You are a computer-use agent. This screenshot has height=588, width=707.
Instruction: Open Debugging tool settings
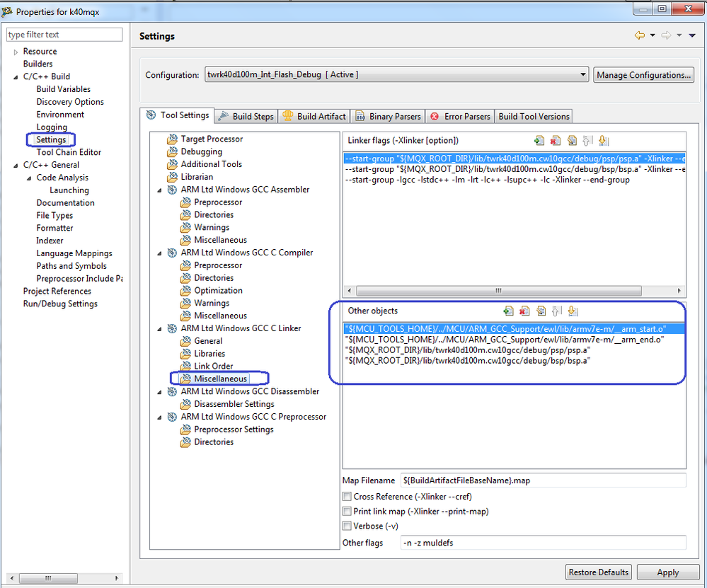pos(201,151)
